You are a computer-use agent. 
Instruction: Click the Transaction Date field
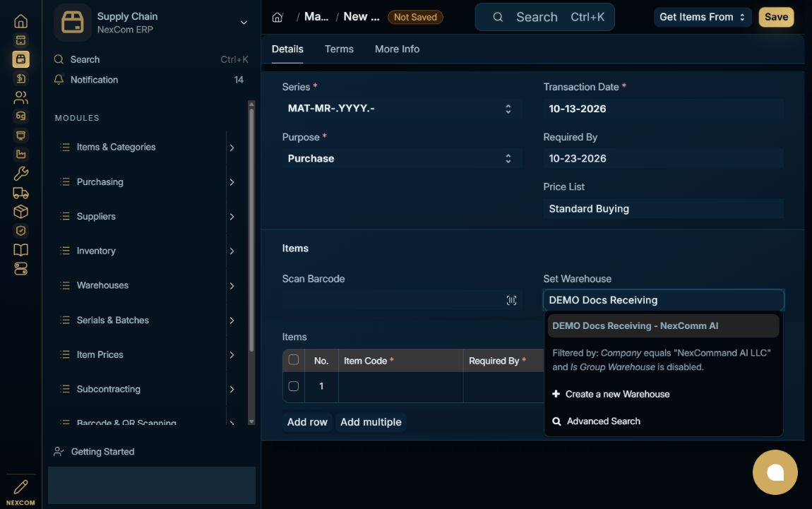(x=664, y=109)
